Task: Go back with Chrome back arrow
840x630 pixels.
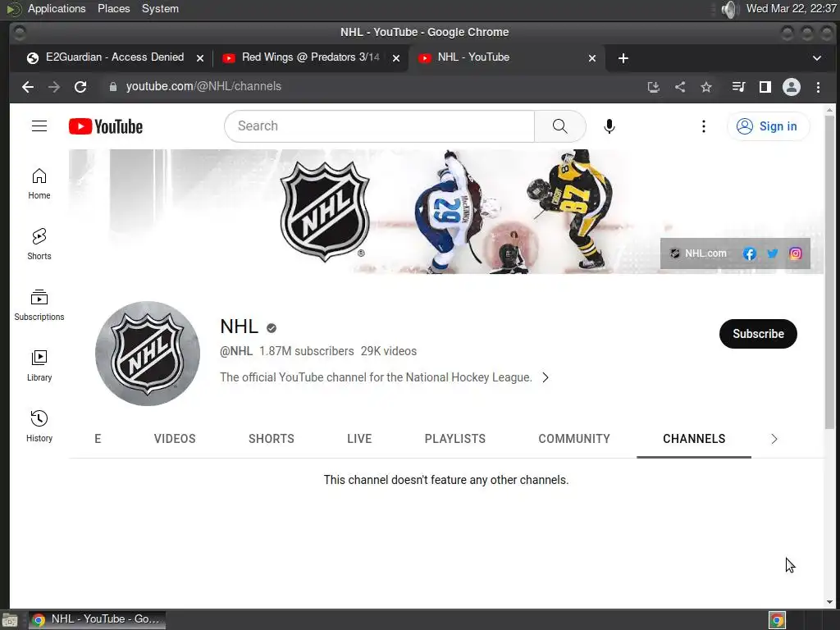Action: 28,87
